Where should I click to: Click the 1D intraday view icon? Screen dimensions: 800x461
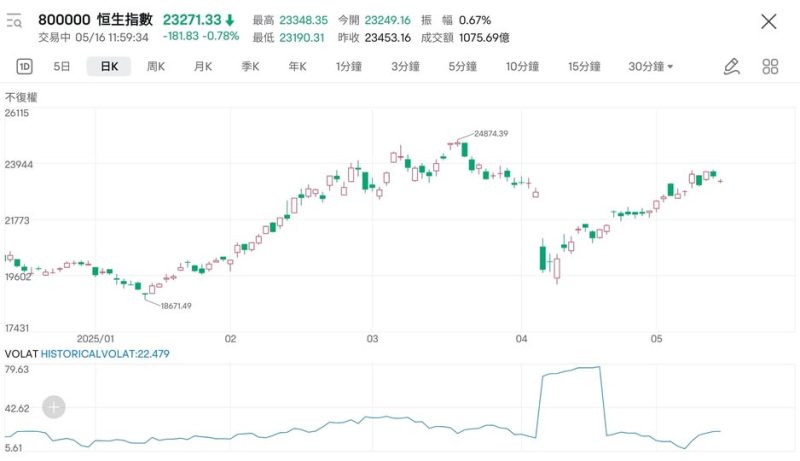[x=25, y=67]
